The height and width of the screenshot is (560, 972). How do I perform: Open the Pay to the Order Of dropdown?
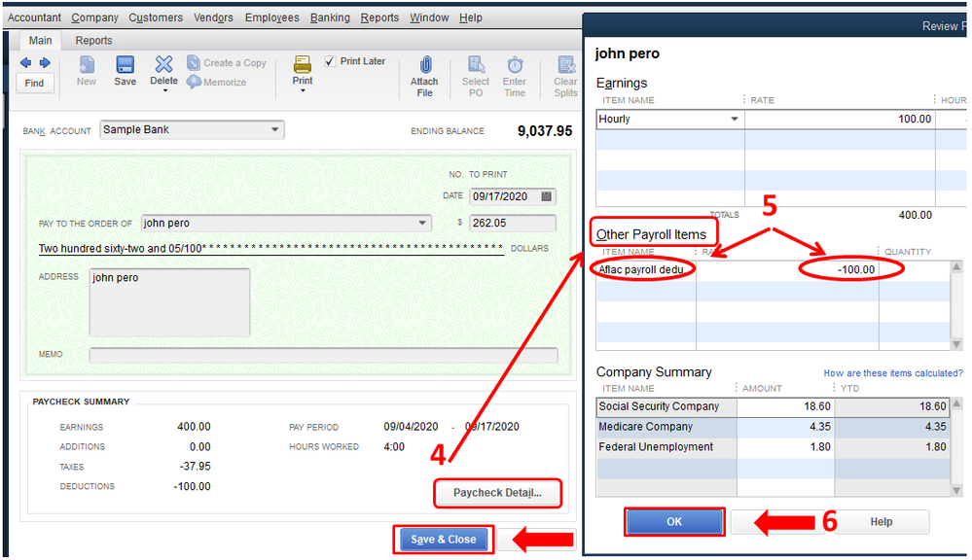[422, 223]
